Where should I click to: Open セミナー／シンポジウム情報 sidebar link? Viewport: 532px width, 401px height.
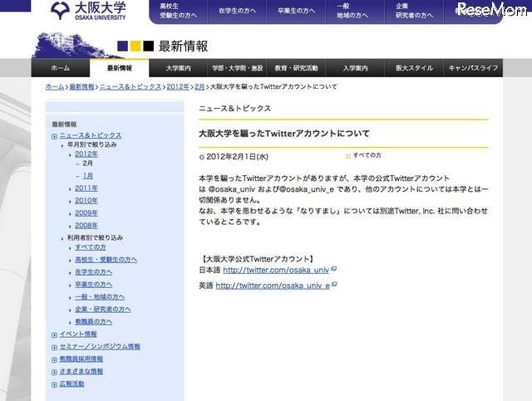100,347
